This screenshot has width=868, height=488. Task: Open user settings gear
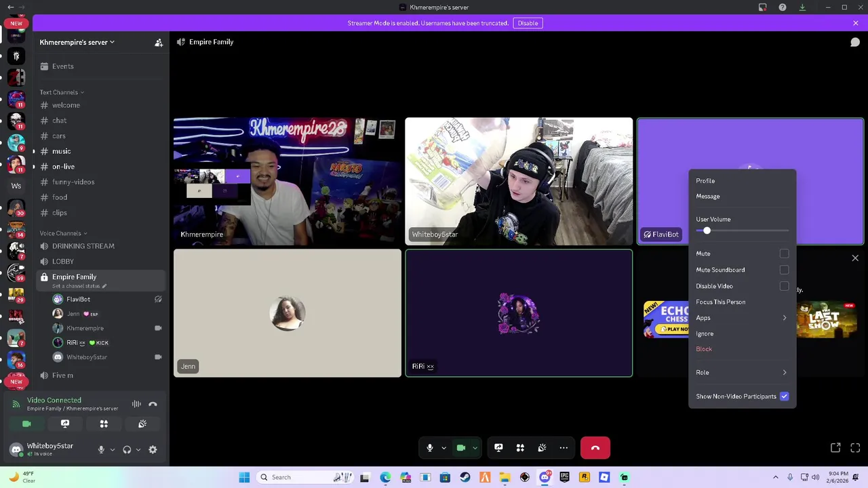pos(153,449)
